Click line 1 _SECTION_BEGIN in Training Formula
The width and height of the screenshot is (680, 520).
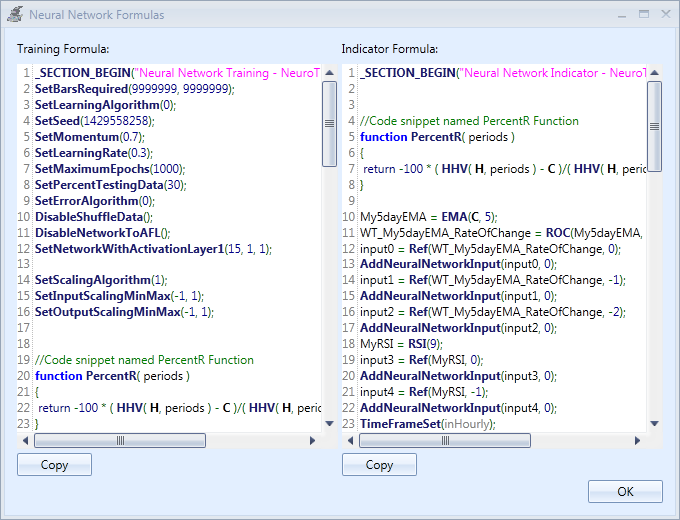pos(177,72)
